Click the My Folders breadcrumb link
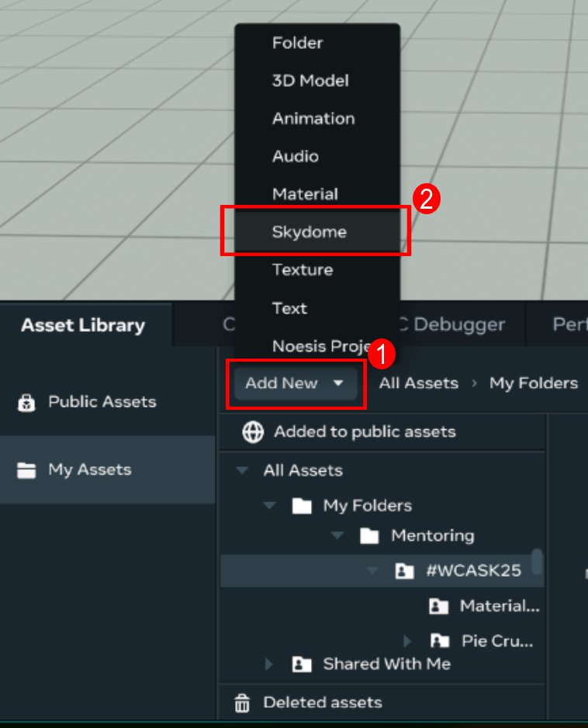Image resolution: width=588 pixels, height=728 pixels. click(533, 383)
